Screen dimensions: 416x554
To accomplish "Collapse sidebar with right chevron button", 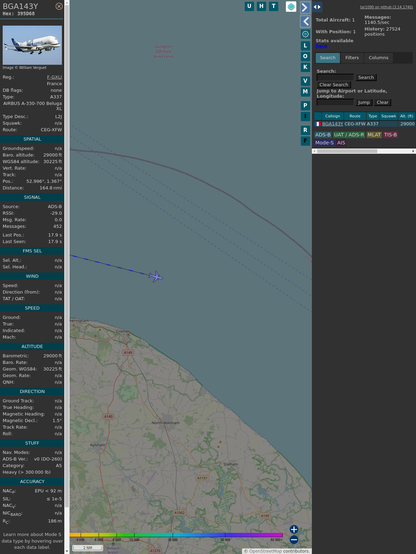I will pyautogui.click(x=305, y=7).
